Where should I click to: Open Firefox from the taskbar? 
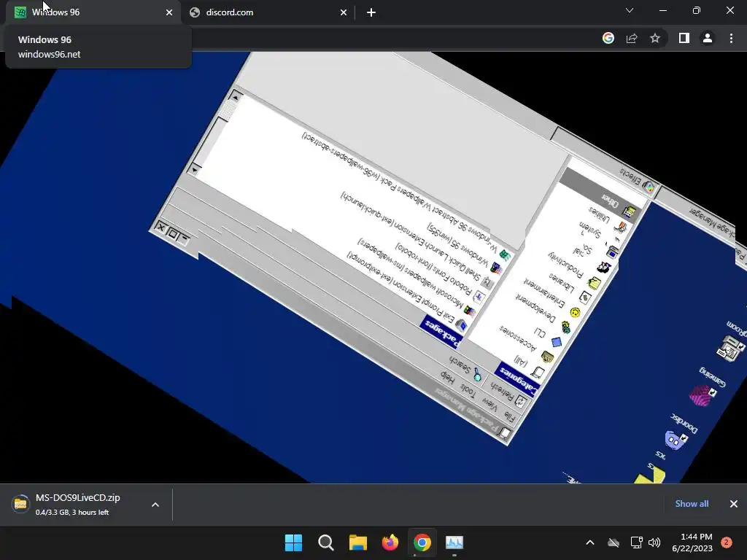click(390, 542)
